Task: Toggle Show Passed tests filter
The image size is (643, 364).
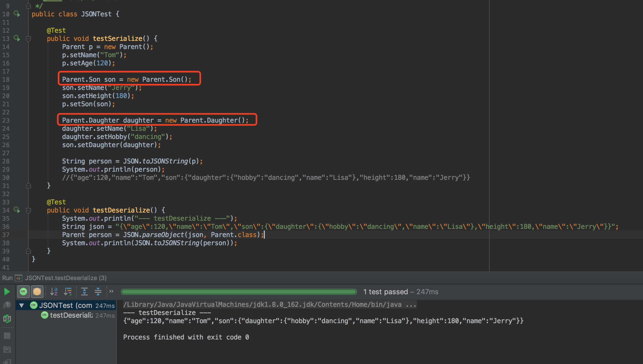Action: [23, 292]
